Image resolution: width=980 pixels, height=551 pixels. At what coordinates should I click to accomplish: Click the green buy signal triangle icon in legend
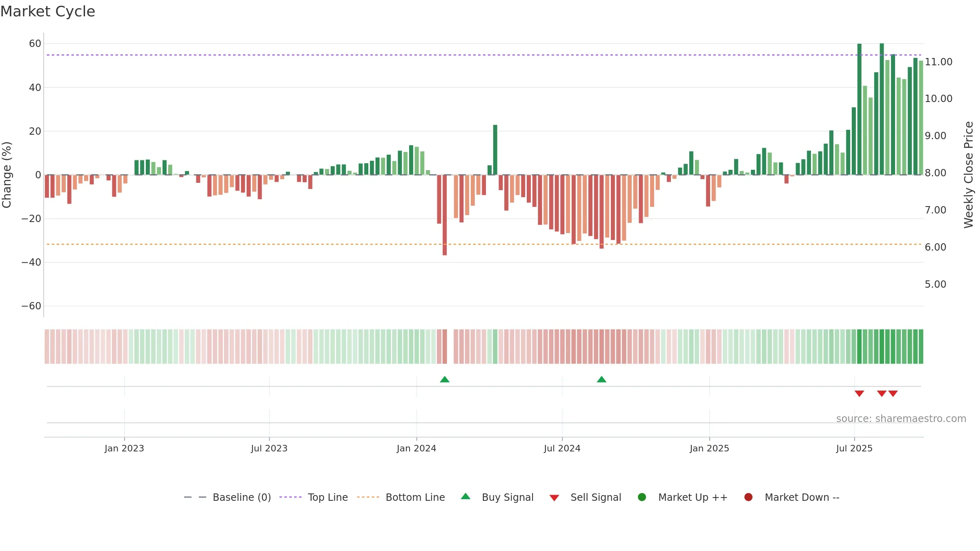(465, 497)
